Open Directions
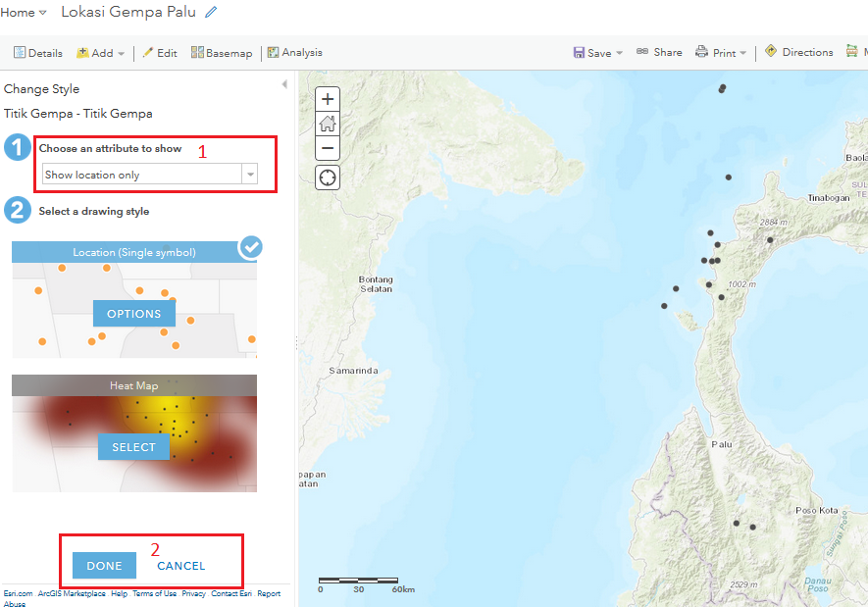 [x=798, y=52]
